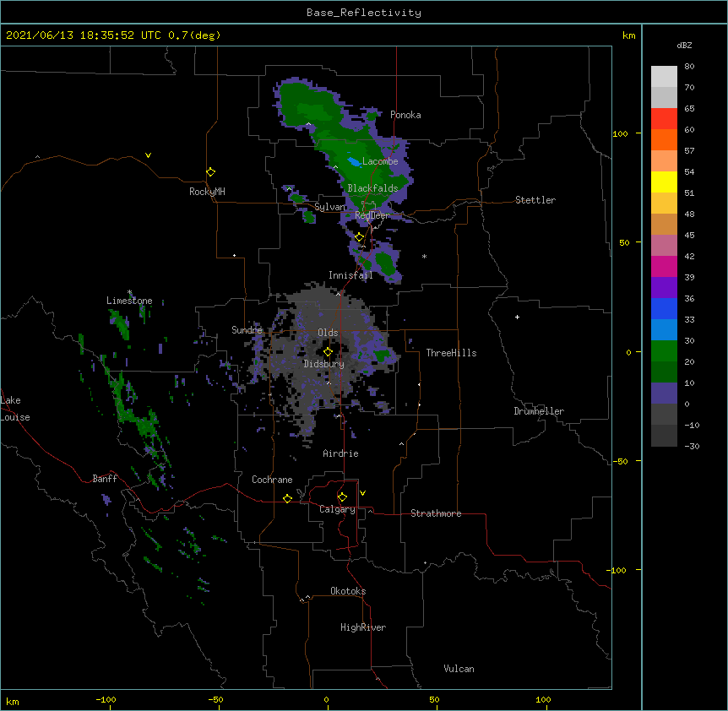Click the Base_Reflectivity title text
The image size is (728, 711).
coord(364,13)
